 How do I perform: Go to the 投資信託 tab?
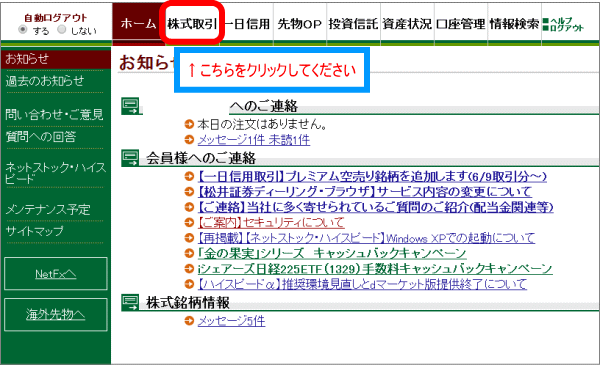(353, 24)
